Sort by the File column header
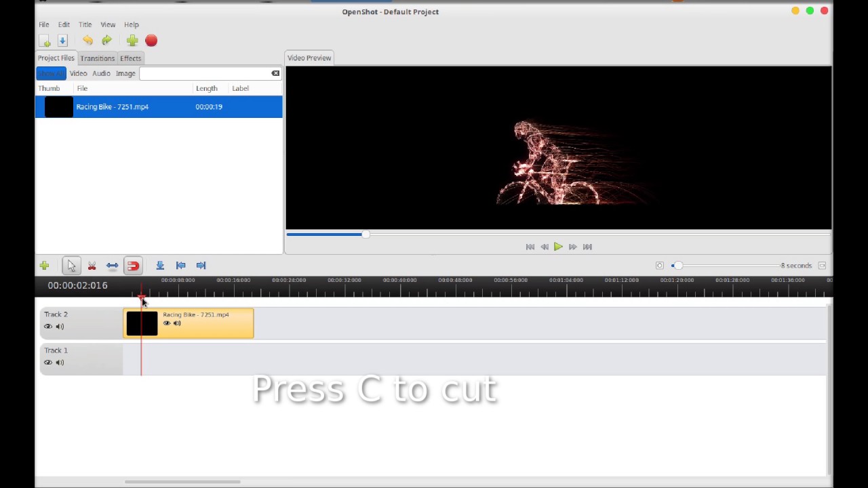Viewport: 868px width, 488px height. pyautogui.click(x=133, y=89)
